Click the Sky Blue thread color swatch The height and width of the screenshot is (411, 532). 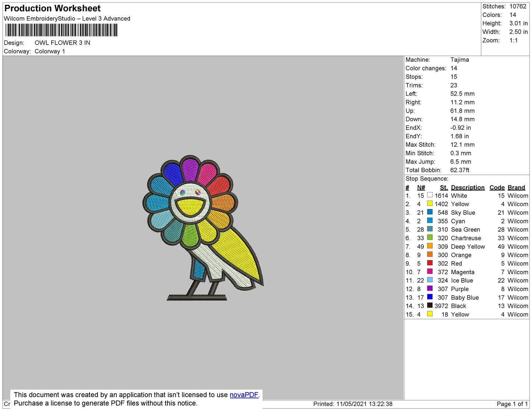[x=430, y=212]
